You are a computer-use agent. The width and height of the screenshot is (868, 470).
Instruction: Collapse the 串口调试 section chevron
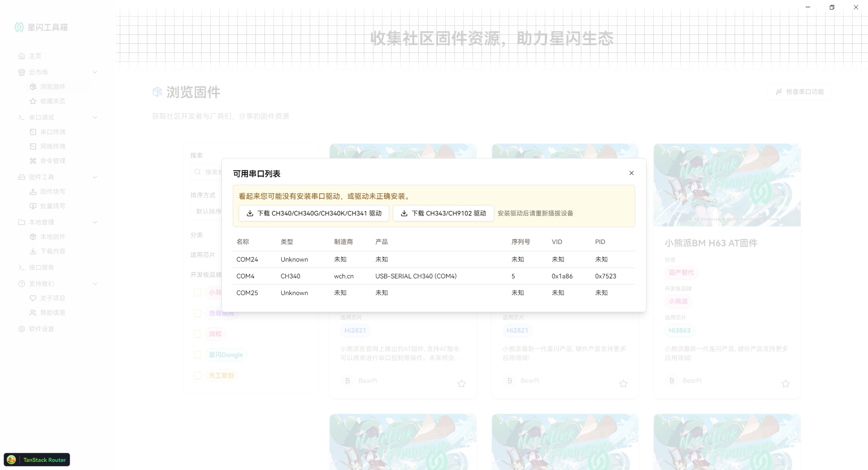(95, 117)
